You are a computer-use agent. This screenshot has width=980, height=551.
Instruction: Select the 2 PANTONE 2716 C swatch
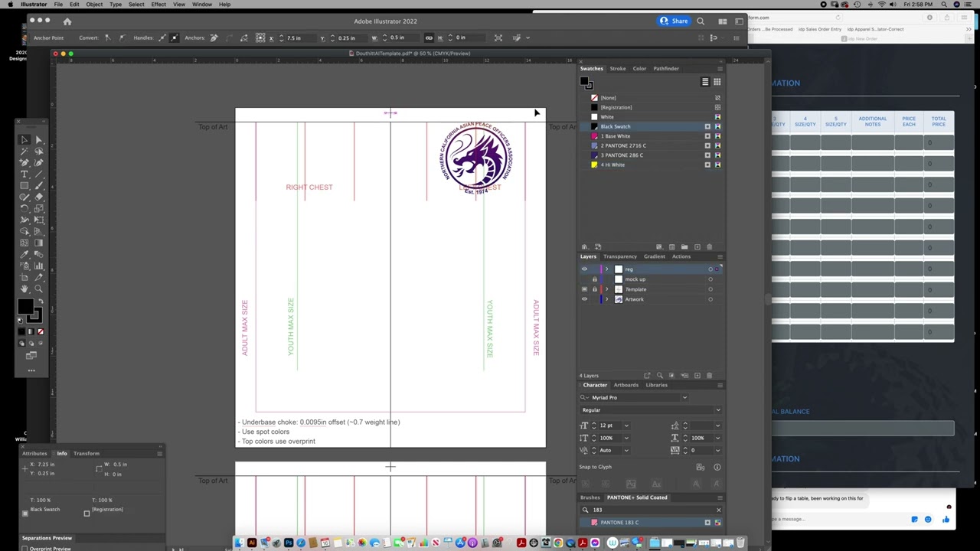(x=652, y=145)
